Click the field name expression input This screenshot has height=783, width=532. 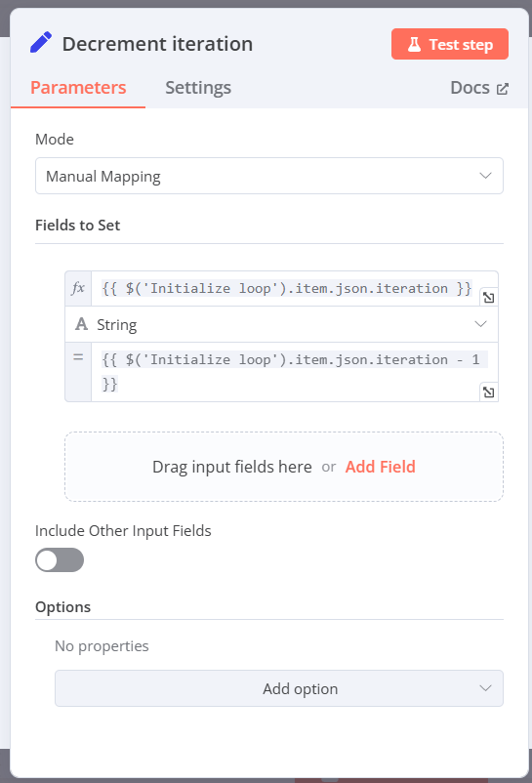[286, 289]
